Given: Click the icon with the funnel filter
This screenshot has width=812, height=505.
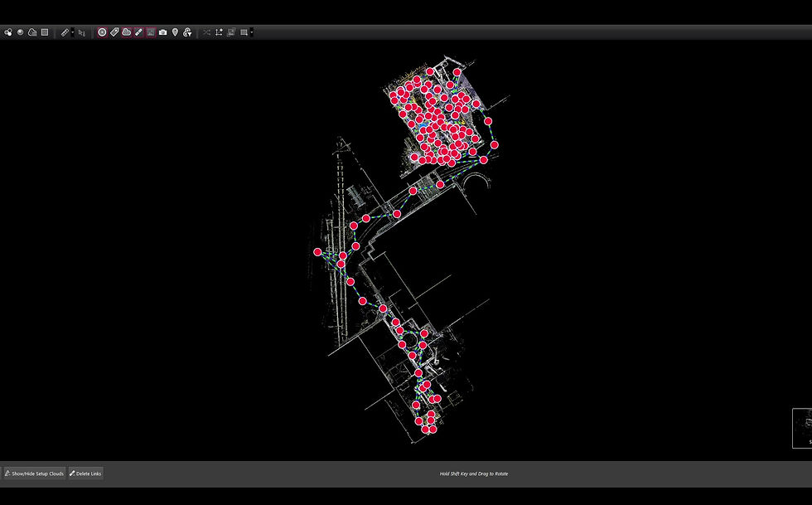Looking at the screenshot, I should [187, 32].
